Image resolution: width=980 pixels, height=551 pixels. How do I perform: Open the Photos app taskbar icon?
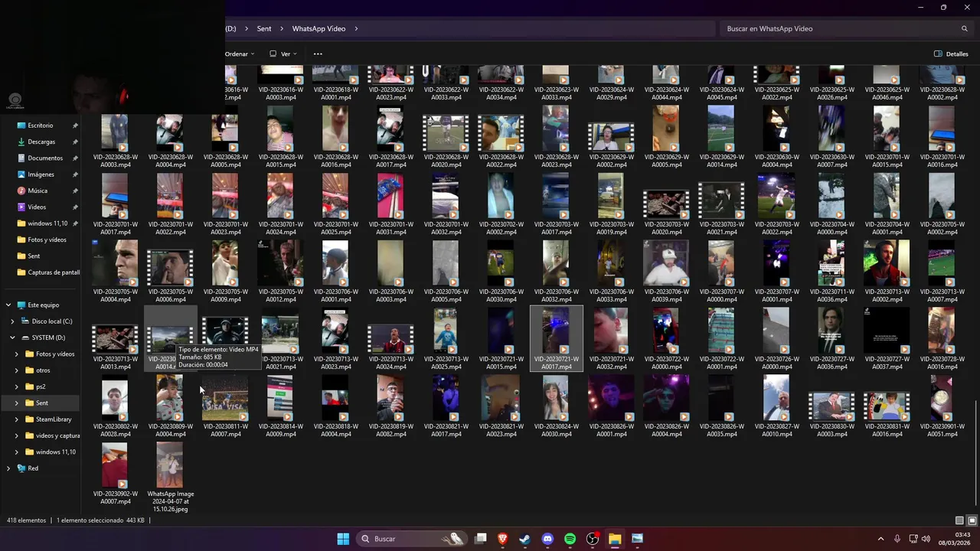[637, 539]
